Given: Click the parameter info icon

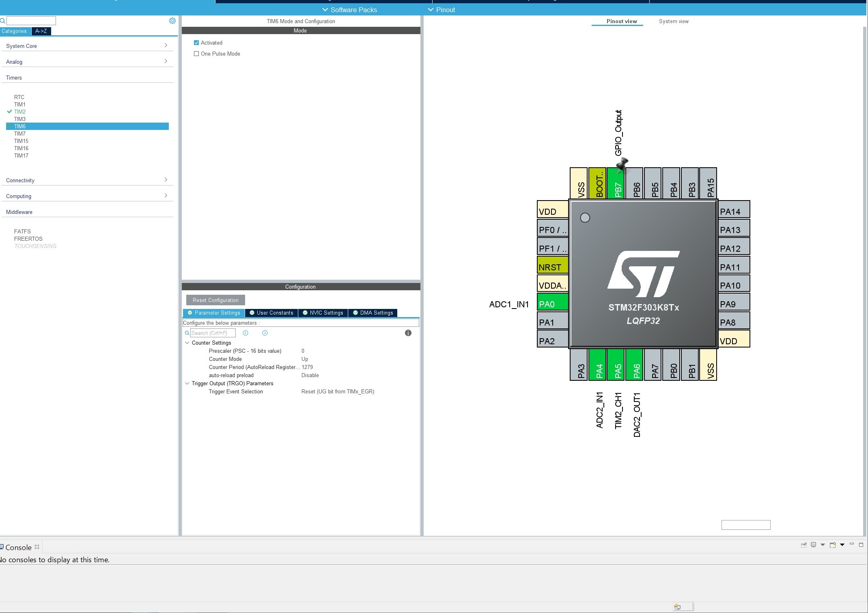Looking at the screenshot, I should pos(408,333).
